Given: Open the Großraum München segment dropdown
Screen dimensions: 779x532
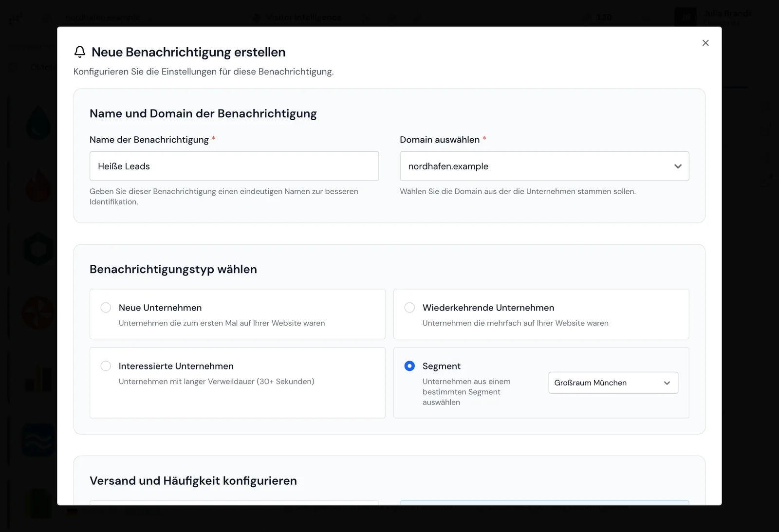Looking at the screenshot, I should (x=613, y=383).
